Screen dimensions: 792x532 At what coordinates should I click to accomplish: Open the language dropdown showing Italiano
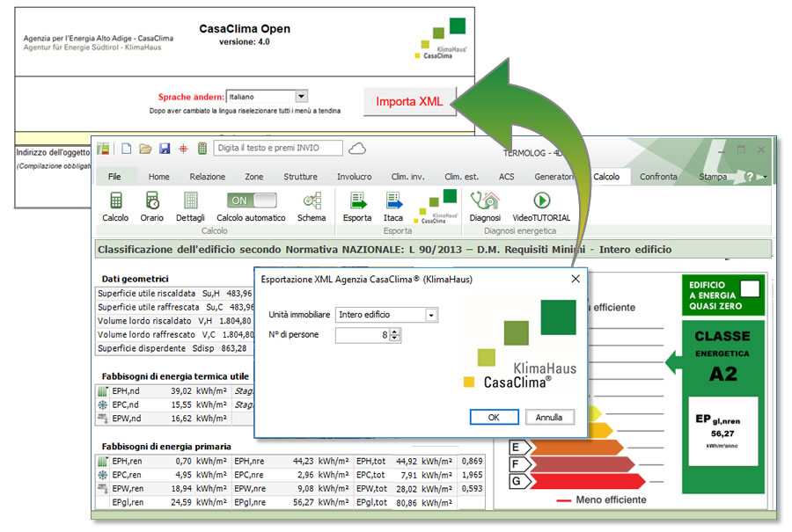click(x=301, y=97)
